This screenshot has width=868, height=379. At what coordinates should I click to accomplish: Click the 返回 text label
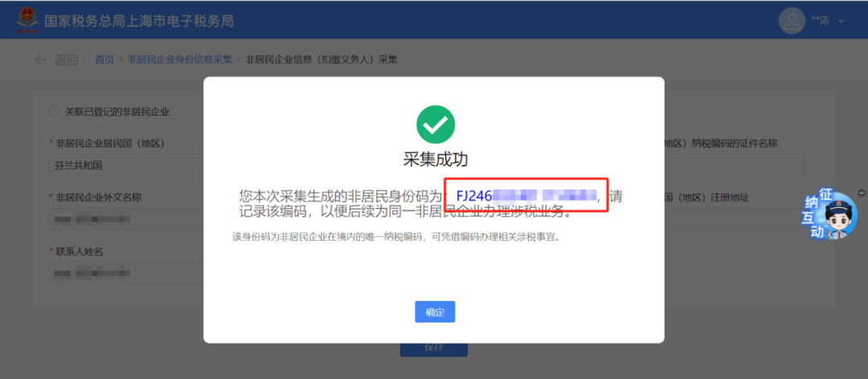[x=66, y=59]
